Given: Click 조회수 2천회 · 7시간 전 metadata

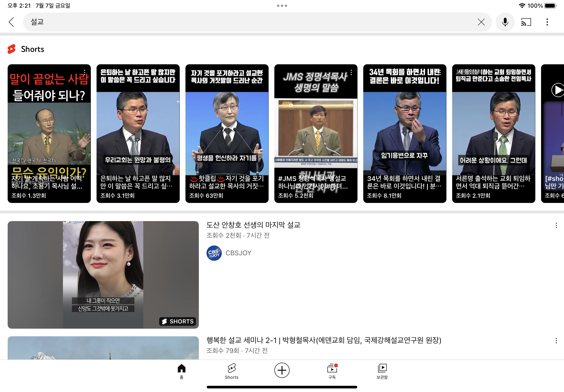Looking at the screenshot, I should click(x=238, y=235).
